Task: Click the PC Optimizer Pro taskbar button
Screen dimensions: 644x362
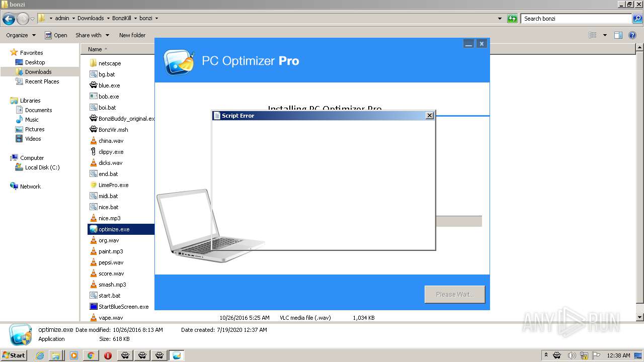Action: click(176, 355)
